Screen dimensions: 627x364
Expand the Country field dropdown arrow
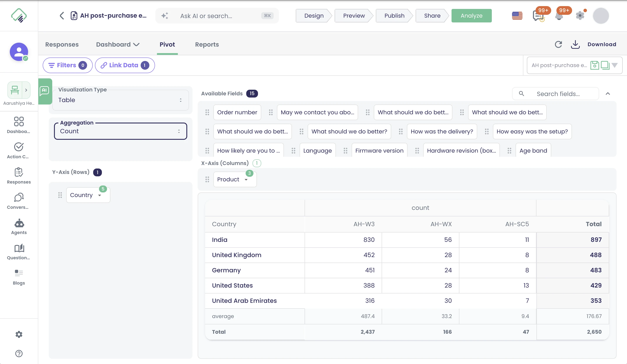(x=99, y=195)
